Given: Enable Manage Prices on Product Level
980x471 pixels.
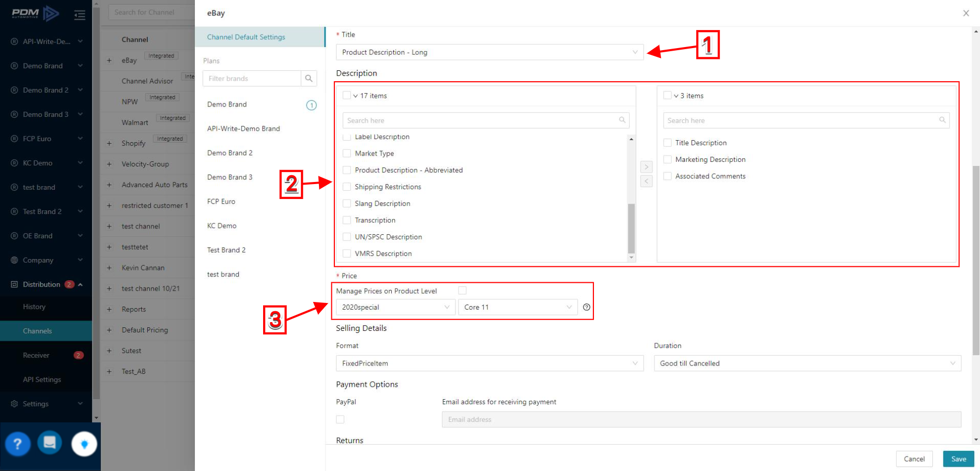Looking at the screenshot, I should click(x=462, y=291).
